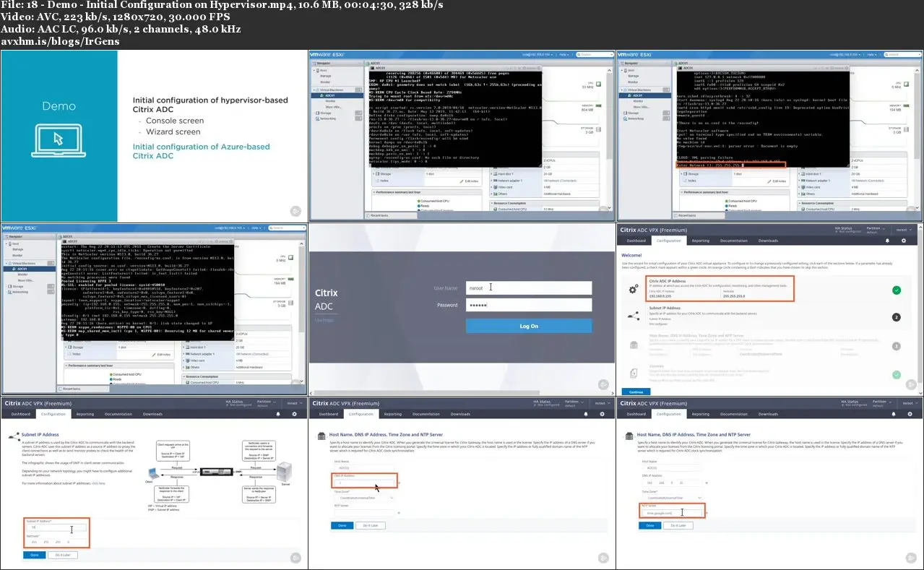The width and height of the screenshot is (924, 570).
Task: Click the Password field on Citrix ADC login
Action: coord(528,306)
